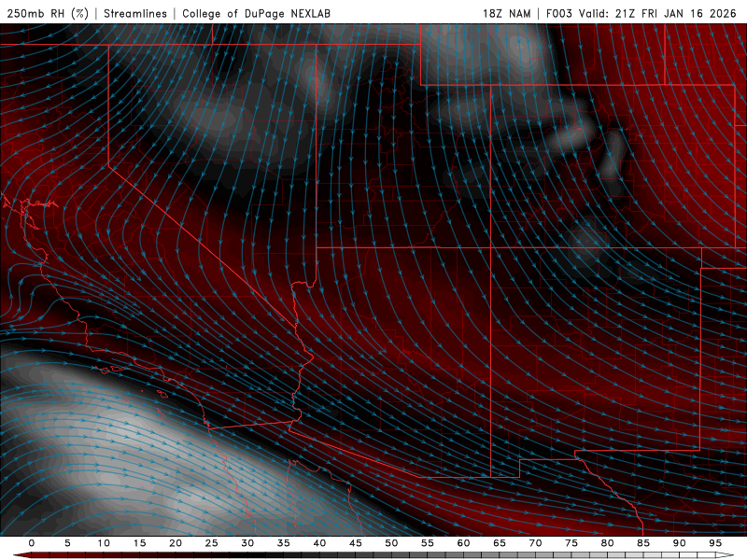Click the "50" color bar label
This screenshot has width=747, height=560.
pos(391,543)
